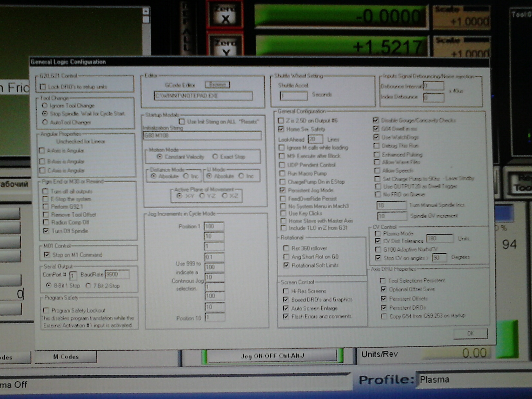532x399 pixels.
Task: Enable Lock DRO's to setup units
Action: tap(43, 87)
